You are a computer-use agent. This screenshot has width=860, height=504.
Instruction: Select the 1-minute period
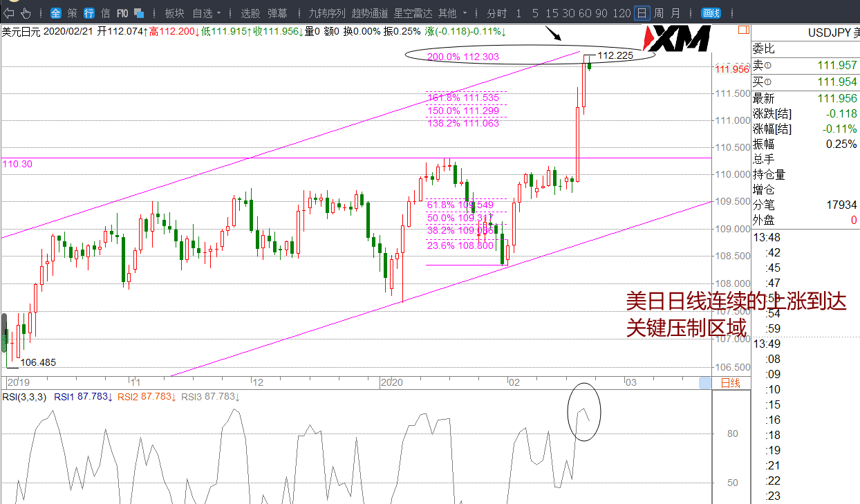click(519, 12)
